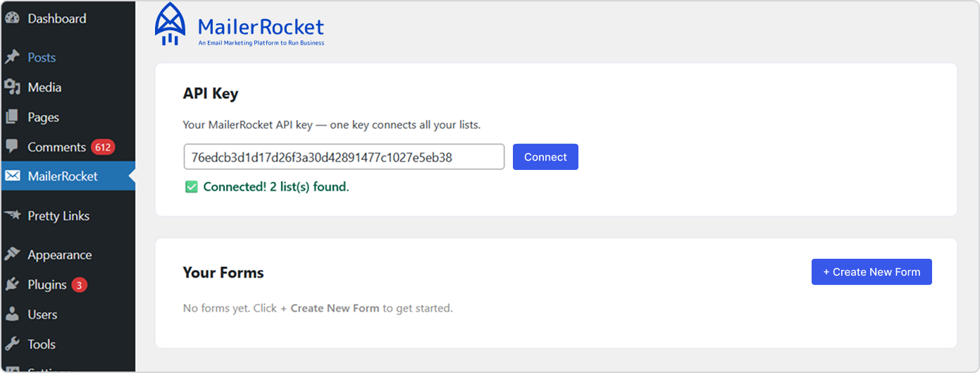Click the Posts pushpin icon
The height and width of the screenshot is (373, 980).
click(12, 57)
